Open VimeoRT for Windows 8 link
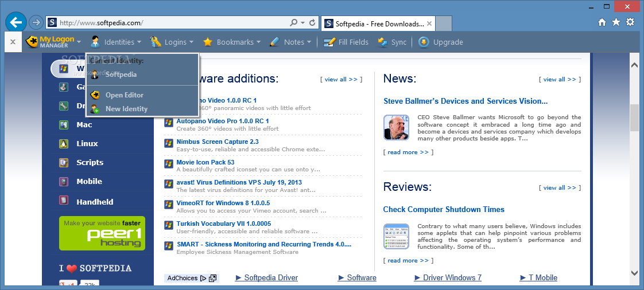Screen dimensions: 644x290 (x=223, y=203)
